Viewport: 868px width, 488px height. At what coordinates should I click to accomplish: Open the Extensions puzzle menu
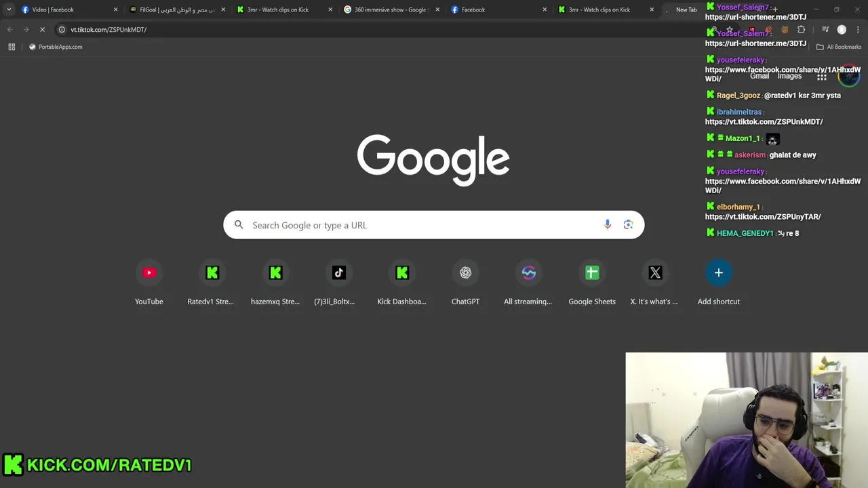point(802,30)
